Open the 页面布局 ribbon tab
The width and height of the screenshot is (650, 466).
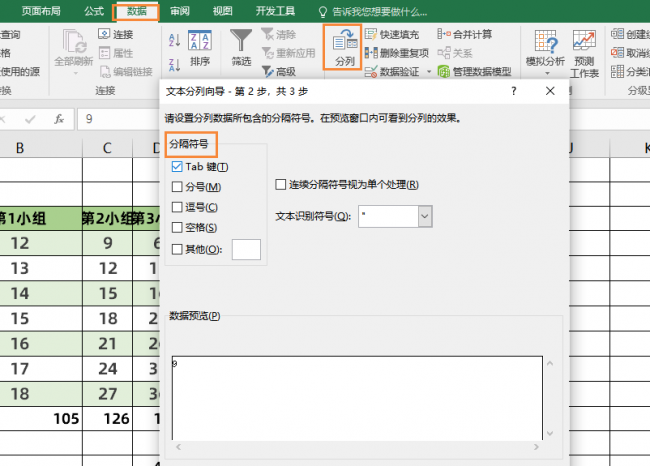pyautogui.click(x=41, y=11)
